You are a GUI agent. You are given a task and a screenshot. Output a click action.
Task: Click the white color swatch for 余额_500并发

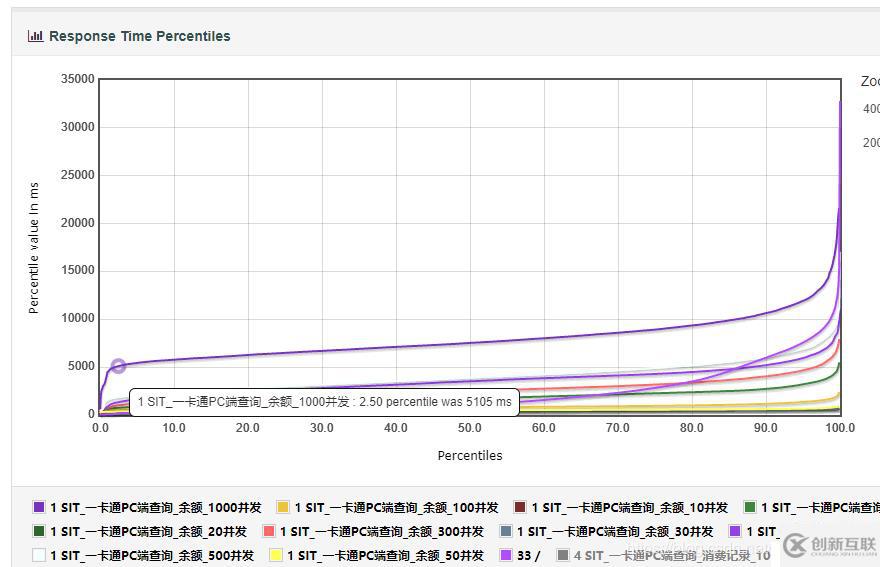(x=39, y=555)
